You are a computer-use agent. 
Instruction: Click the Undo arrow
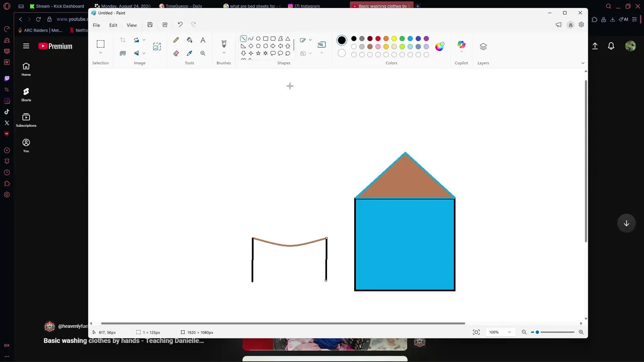(180, 25)
